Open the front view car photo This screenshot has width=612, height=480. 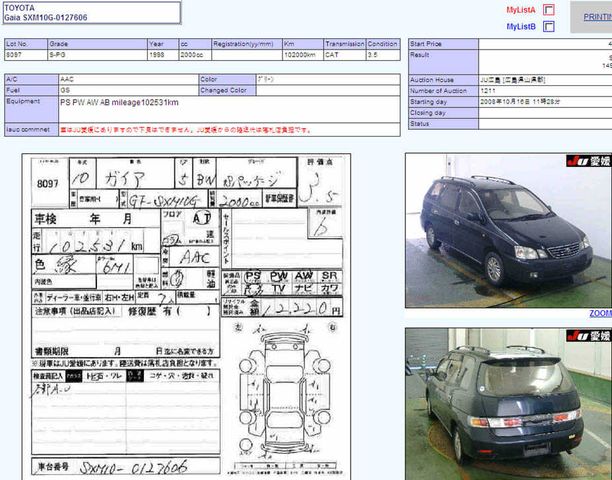point(509,230)
